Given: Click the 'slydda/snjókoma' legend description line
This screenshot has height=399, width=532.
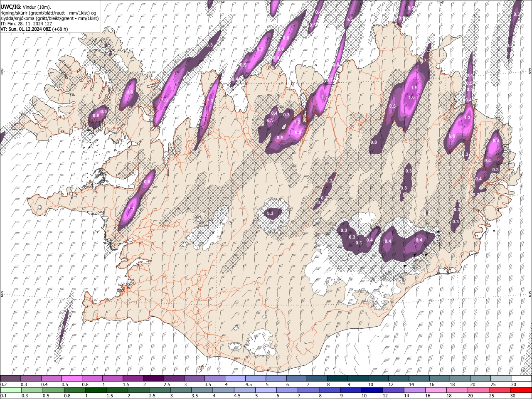Looking at the screenshot, I should click(49, 18).
